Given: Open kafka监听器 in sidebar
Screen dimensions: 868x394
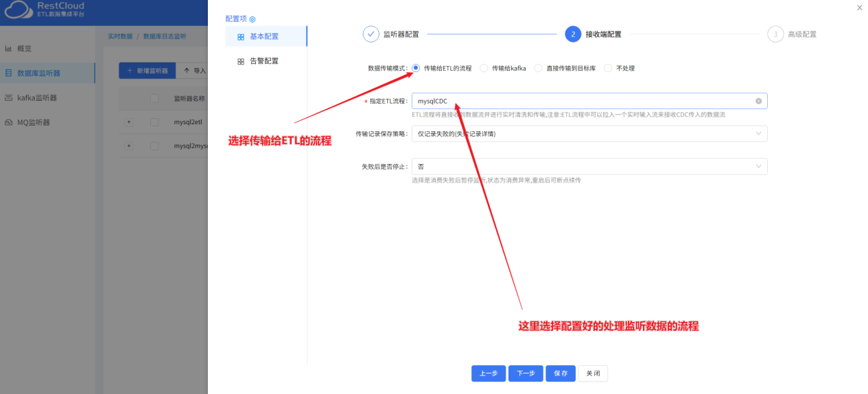Looking at the screenshot, I should tap(47, 97).
